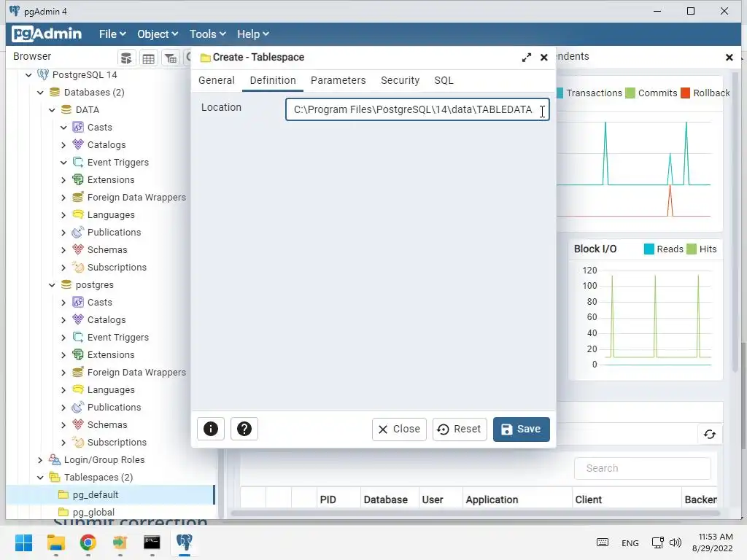Image resolution: width=747 pixels, height=560 pixels.
Task: Expand the Login/Group Roles node
Action: 41,460
